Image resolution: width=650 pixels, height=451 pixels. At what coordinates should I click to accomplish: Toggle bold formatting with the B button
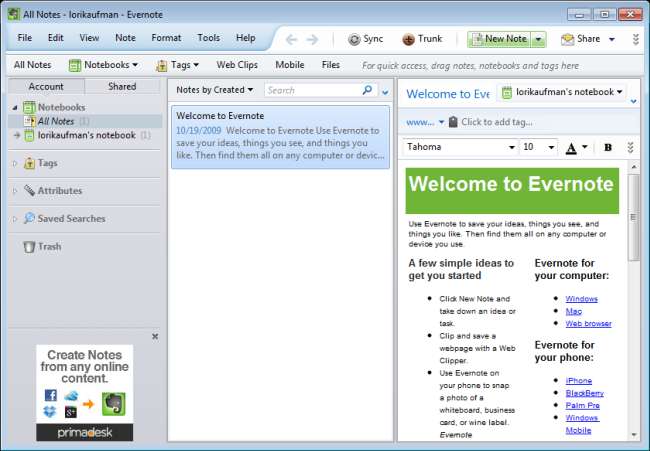[x=608, y=148]
